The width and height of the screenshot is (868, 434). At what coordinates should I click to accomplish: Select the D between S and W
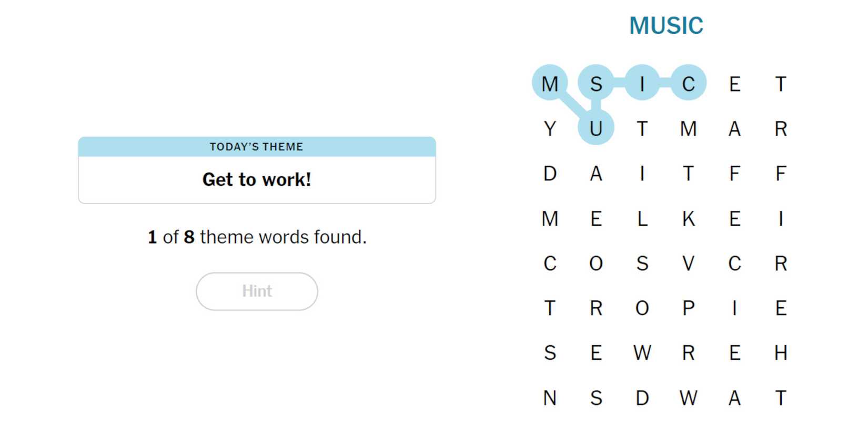642,398
